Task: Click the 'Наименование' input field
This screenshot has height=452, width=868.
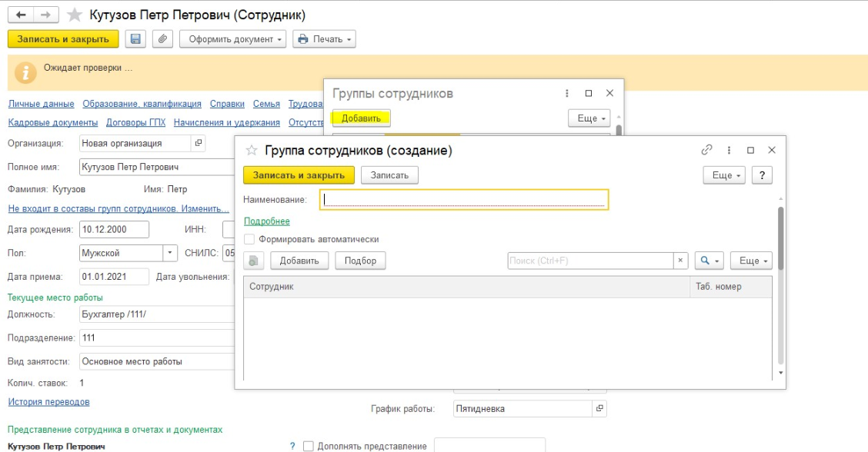Action: click(x=466, y=200)
